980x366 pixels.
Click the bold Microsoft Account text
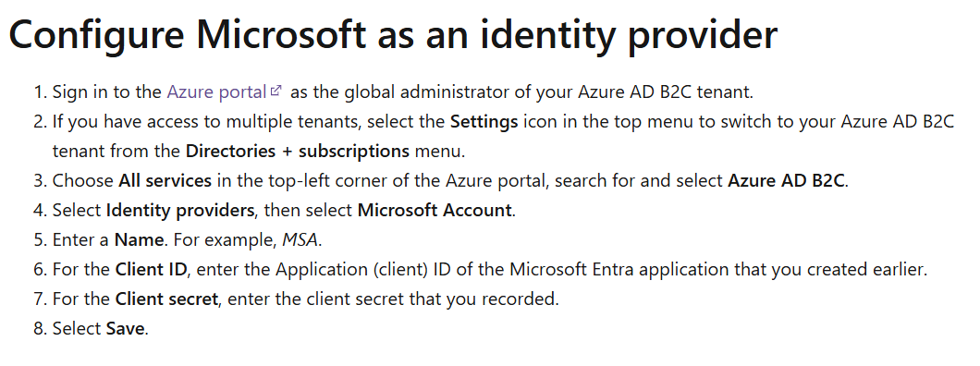tap(435, 210)
